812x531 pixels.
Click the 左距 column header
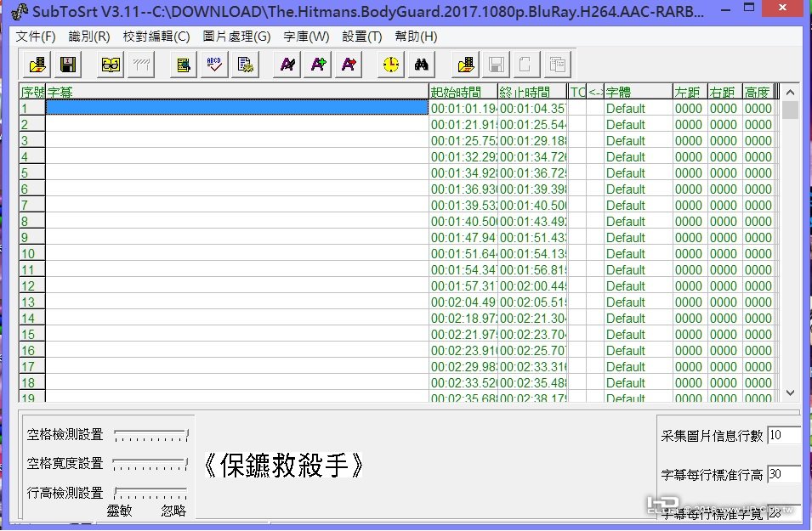point(690,92)
